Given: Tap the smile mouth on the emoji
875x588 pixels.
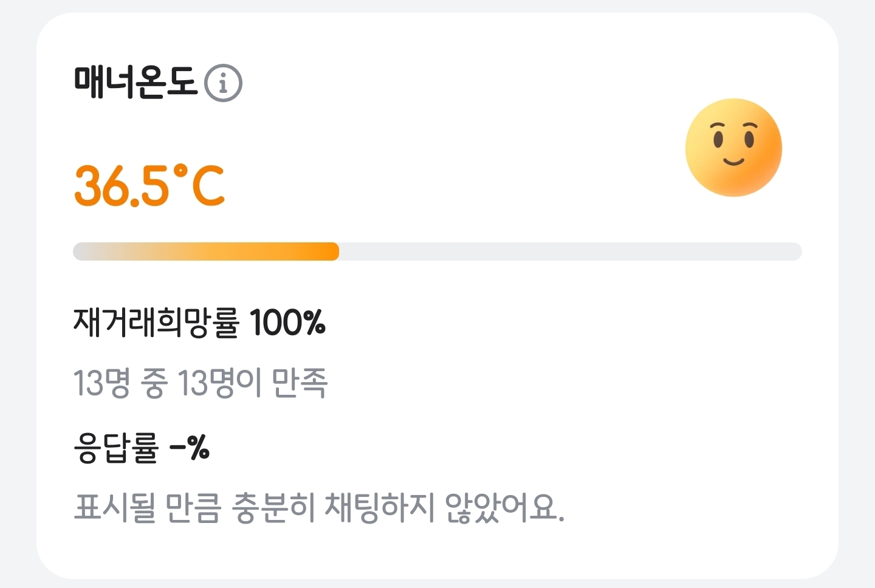Looking at the screenshot, I should (x=733, y=162).
